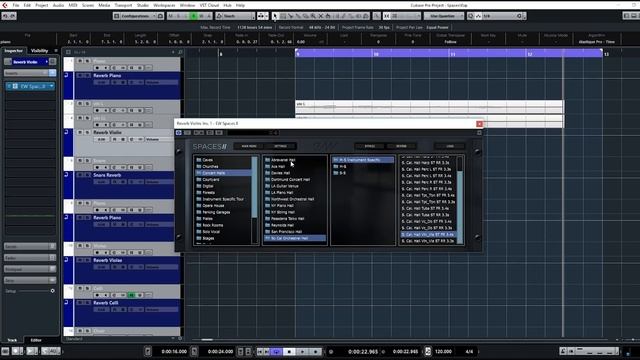
Task: Click the Reverse button in Spaces II
Action: tap(401, 146)
